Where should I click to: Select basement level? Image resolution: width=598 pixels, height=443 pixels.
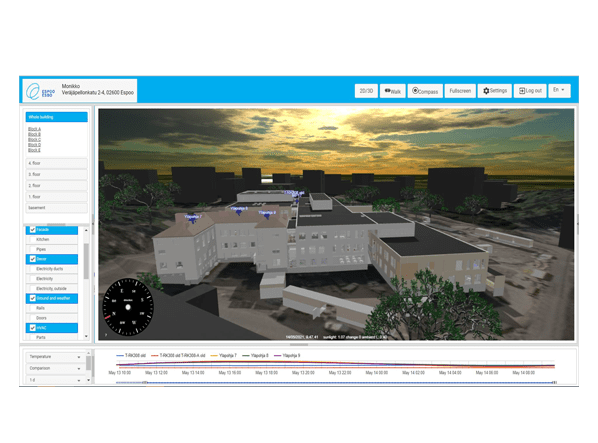(56, 208)
